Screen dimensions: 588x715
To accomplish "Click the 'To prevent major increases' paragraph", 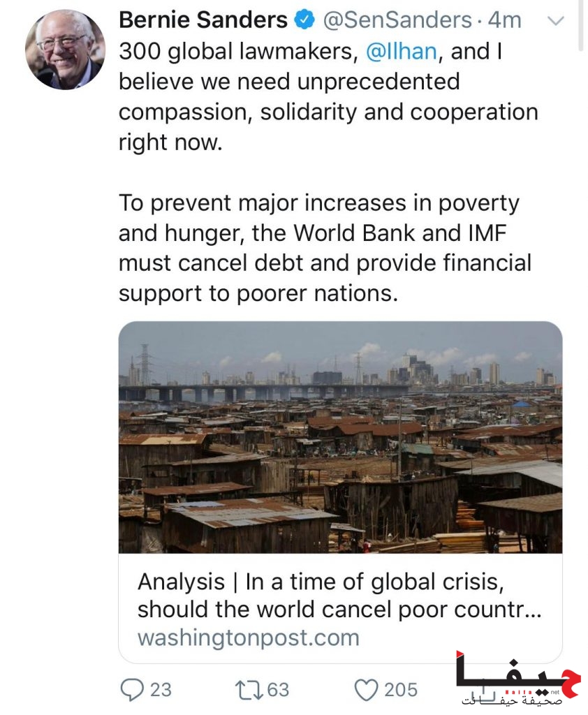I will pos(325,248).
